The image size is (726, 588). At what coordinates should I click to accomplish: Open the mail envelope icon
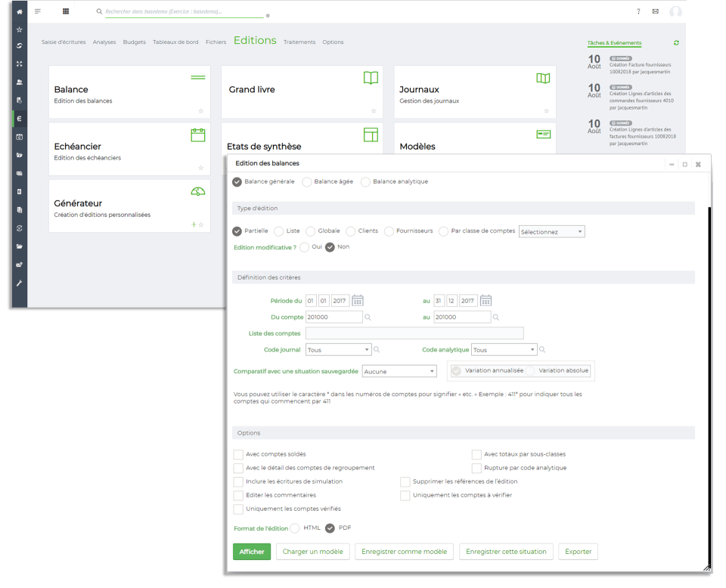pyautogui.click(x=656, y=11)
